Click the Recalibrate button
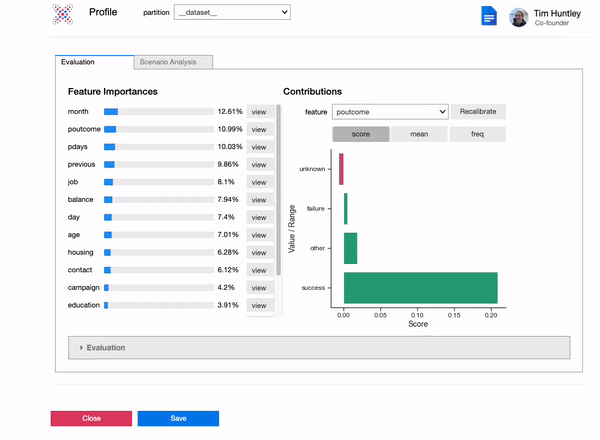 tap(477, 112)
